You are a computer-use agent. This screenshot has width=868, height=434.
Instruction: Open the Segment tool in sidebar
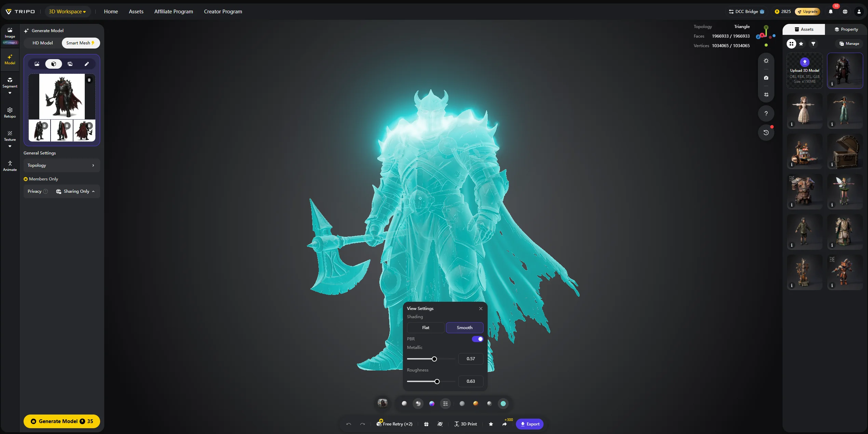tap(10, 83)
